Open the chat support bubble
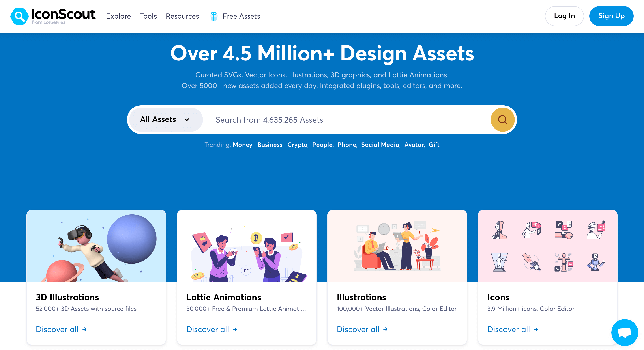Image resolution: width=644 pixels, height=350 pixels. point(624,332)
